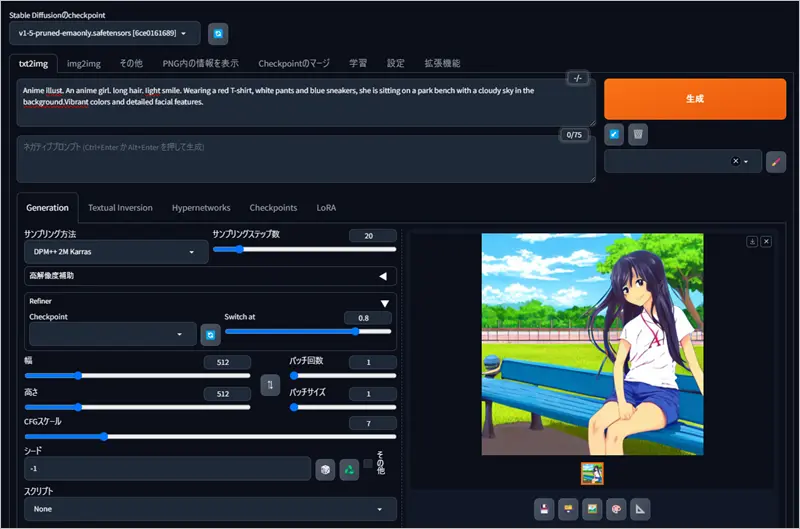Send image to inpaint palette icon
Viewport: 800px width, 529px height.
[615, 508]
